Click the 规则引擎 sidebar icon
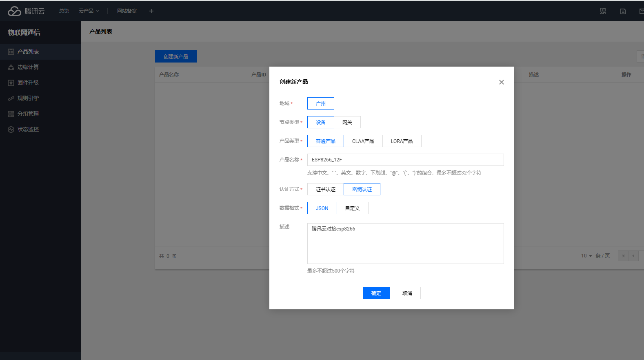 coord(11,98)
